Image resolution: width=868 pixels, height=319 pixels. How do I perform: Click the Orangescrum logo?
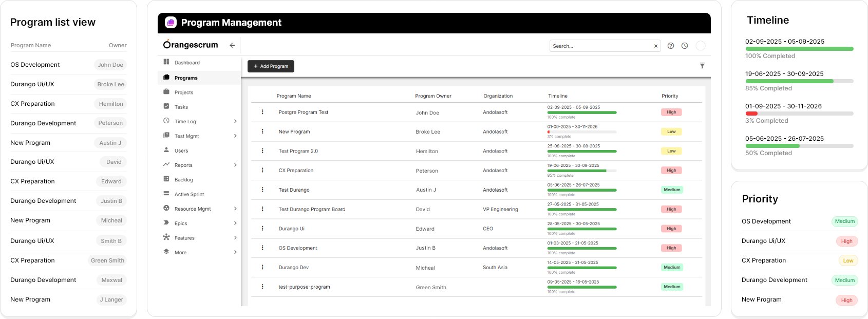click(x=191, y=45)
